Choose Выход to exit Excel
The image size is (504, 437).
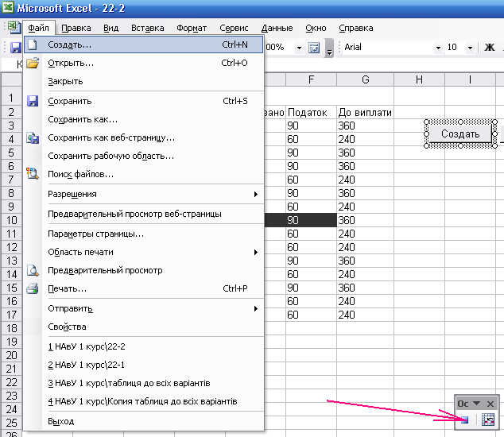tap(144, 421)
